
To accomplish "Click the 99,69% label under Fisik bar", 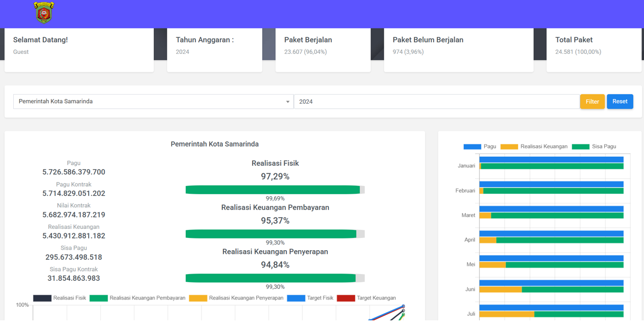I will [275, 198].
